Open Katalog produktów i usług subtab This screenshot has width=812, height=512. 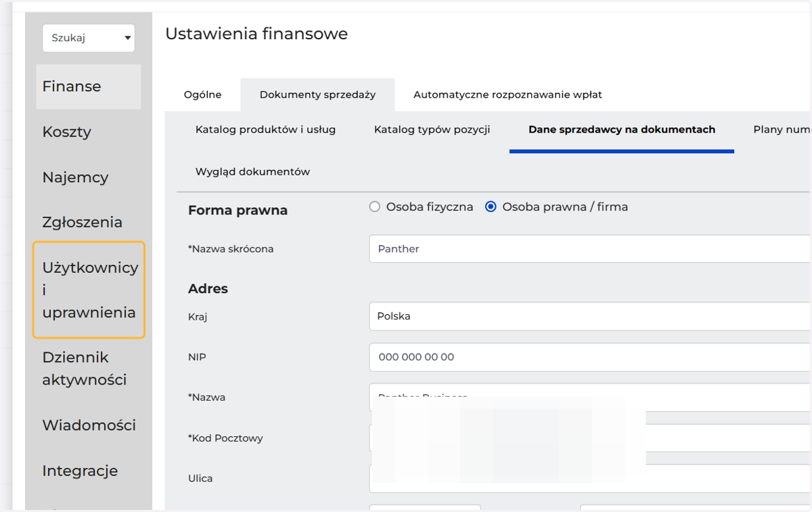[265, 129]
